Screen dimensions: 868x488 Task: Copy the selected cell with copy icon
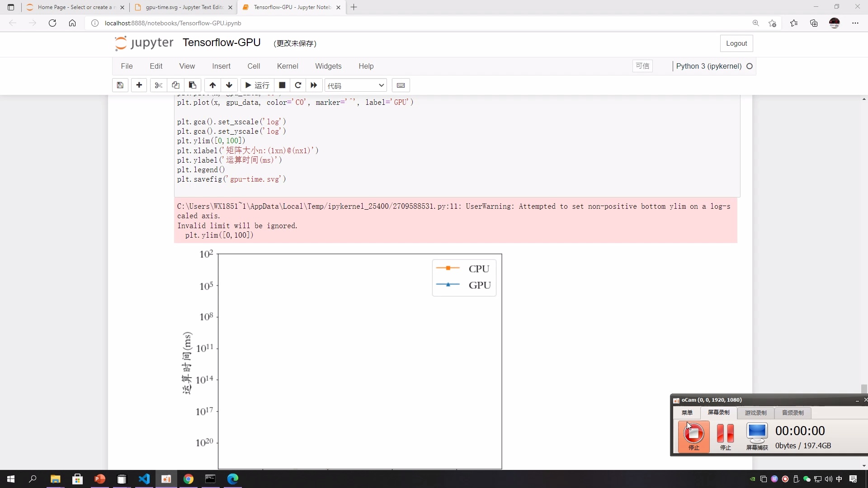coord(175,85)
